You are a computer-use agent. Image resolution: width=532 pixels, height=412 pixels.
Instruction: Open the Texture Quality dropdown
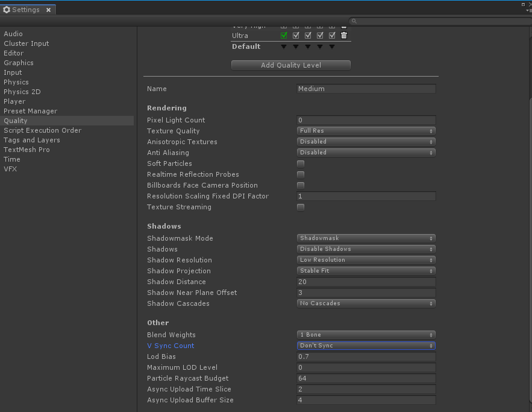click(366, 131)
